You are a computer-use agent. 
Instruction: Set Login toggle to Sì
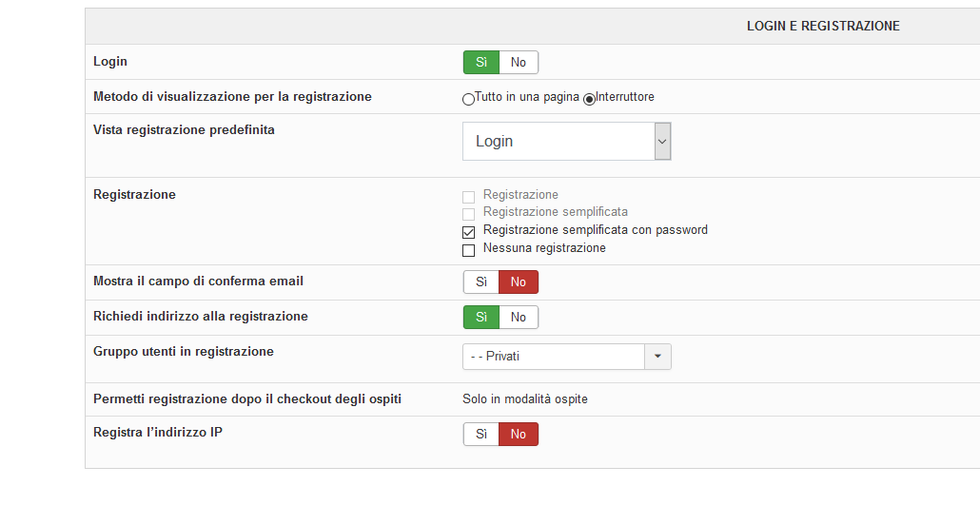[481, 63]
